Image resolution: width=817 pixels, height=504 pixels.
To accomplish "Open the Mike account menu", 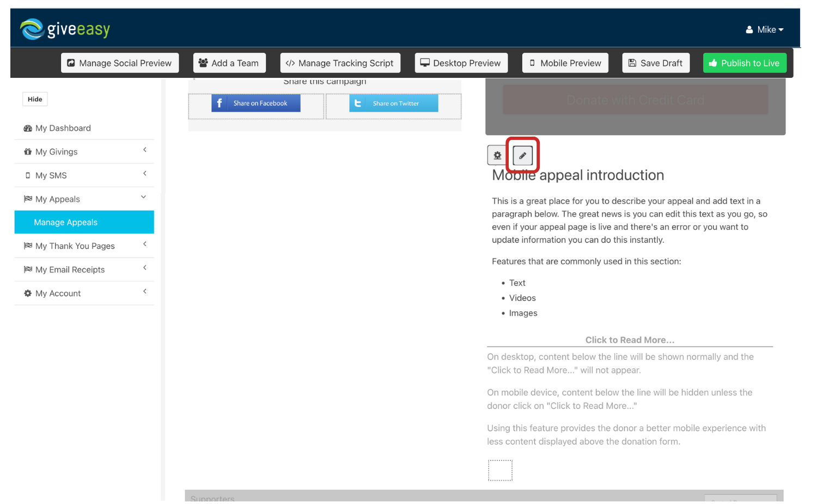I will tap(765, 29).
